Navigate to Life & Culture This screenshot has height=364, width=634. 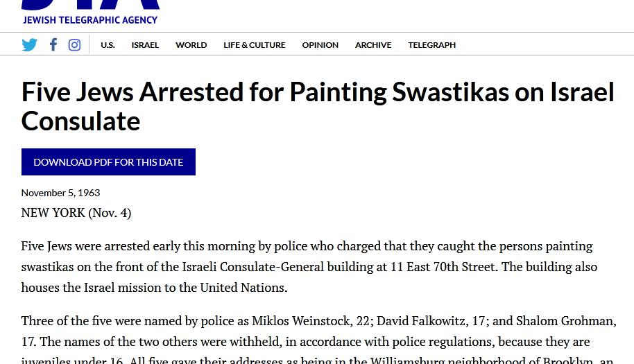tap(254, 45)
